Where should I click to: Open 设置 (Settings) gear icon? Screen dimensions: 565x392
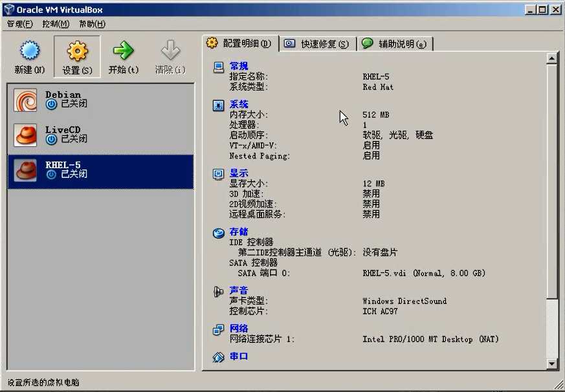point(77,51)
